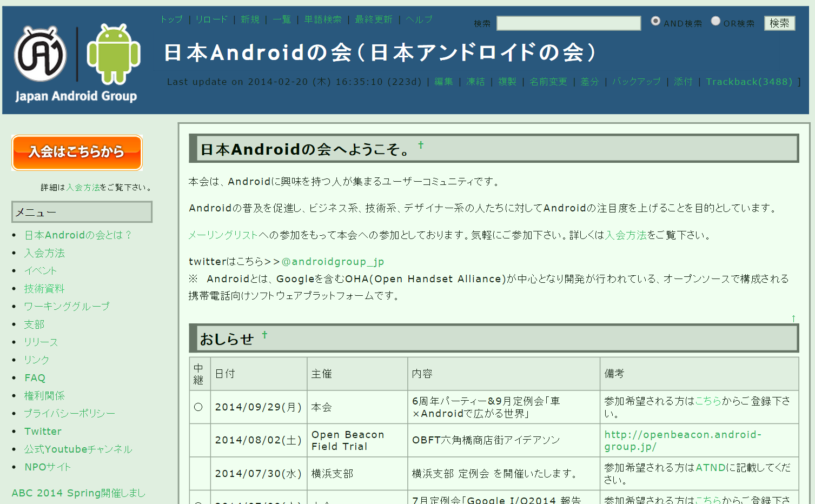Open the openbeacon.android-group.jp URL link

(683, 440)
